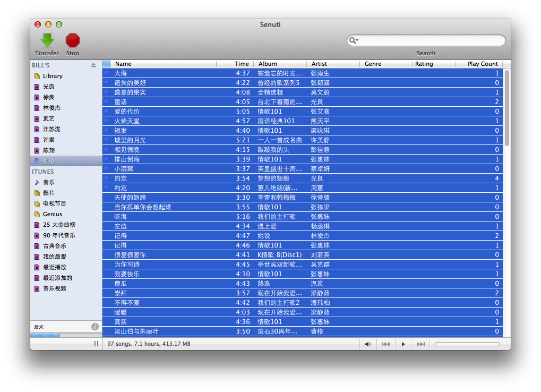Skip to the previous track
The width and height of the screenshot is (541, 392).
click(x=385, y=344)
